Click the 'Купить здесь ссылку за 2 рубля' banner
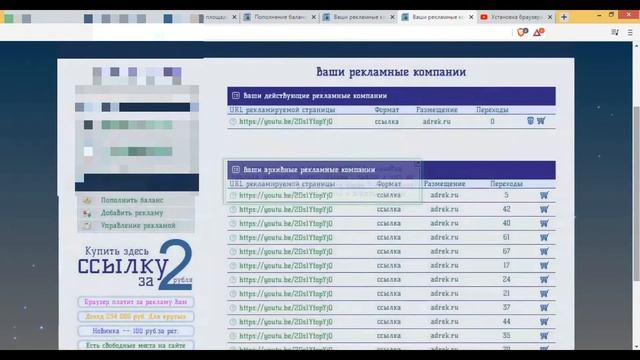Screen dimensions: 640x360 coord(135,265)
